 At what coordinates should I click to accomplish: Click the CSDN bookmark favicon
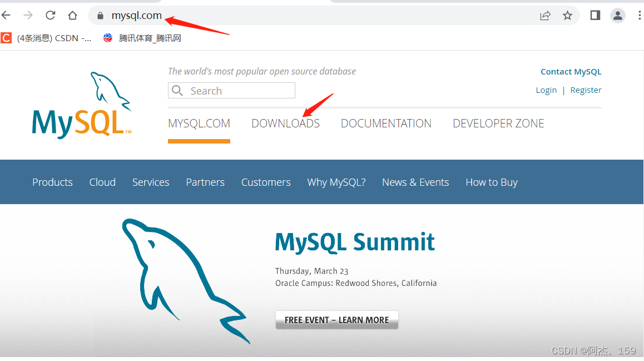[x=6, y=38]
